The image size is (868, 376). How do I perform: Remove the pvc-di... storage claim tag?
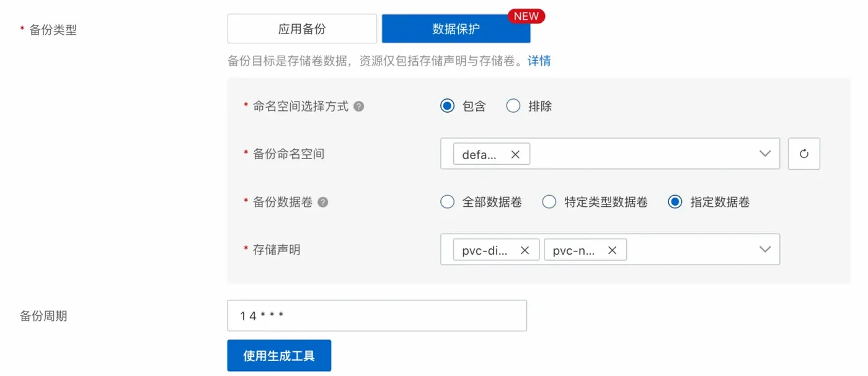pyautogui.click(x=525, y=250)
